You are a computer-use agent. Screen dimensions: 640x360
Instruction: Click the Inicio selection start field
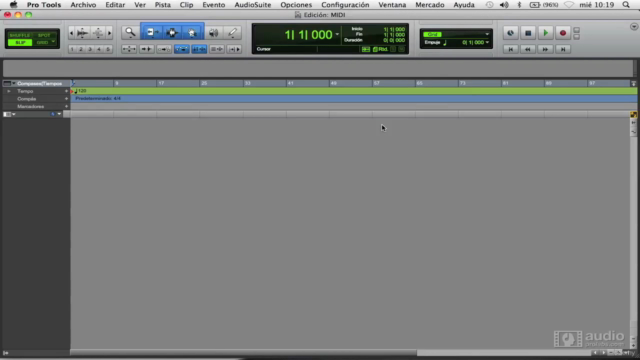pos(394,29)
